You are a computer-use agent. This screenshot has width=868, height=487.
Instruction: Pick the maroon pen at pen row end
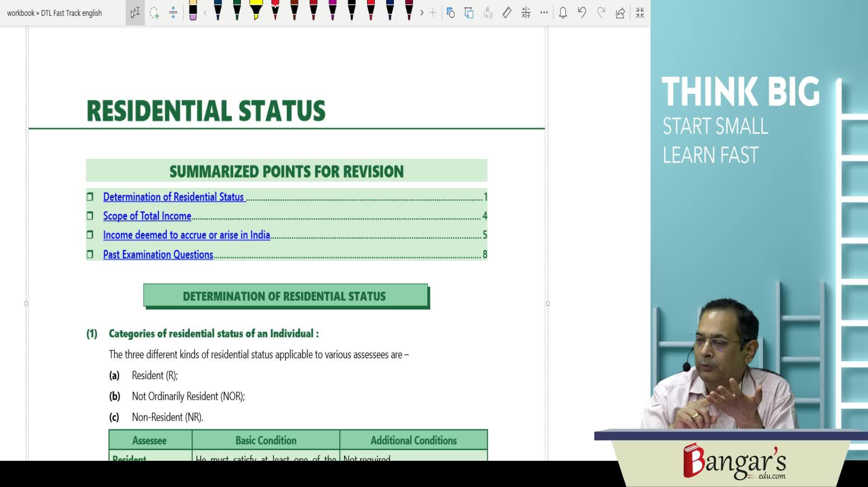[409, 11]
